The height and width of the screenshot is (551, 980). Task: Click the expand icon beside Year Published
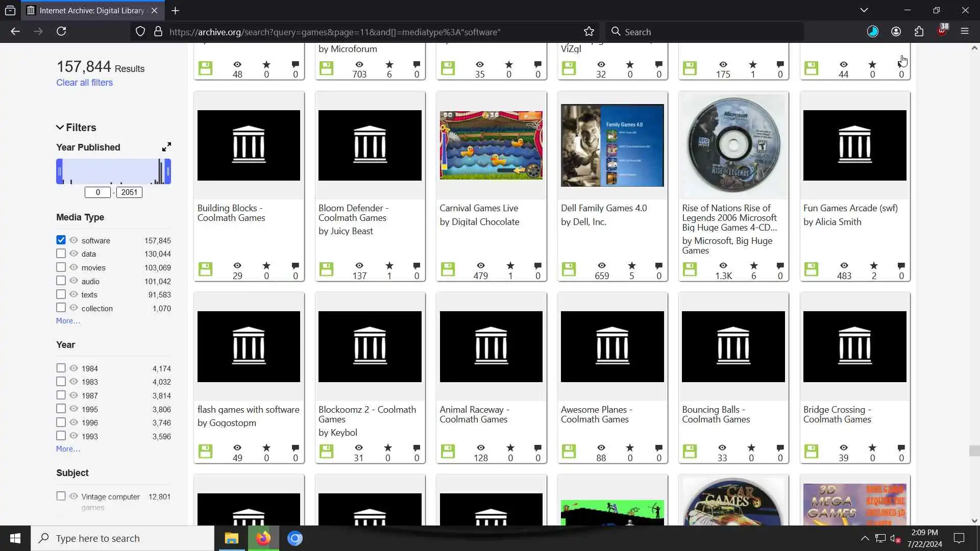166,147
